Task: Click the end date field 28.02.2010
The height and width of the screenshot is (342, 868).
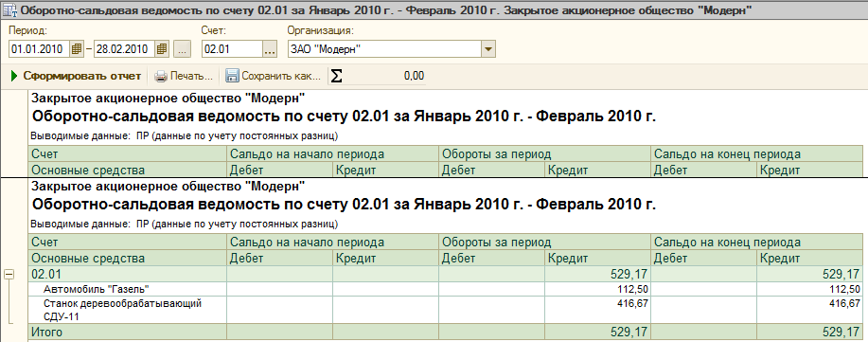Action: click(125, 48)
